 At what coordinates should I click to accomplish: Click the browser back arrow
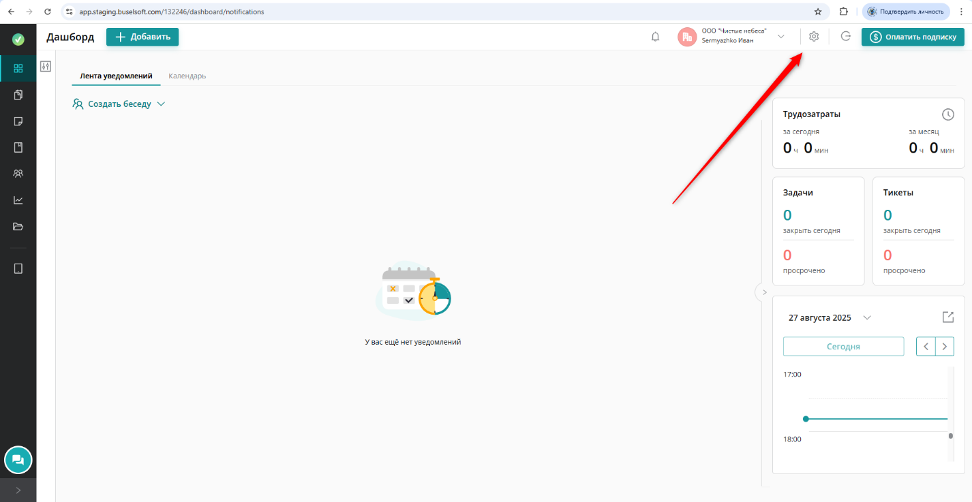11,11
